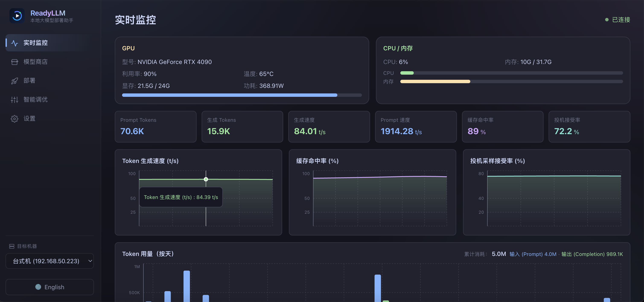Click the Prompt 速度 1914.28 t/s card
The width and height of the screenshot is (644, 302).
pos(416,127)
